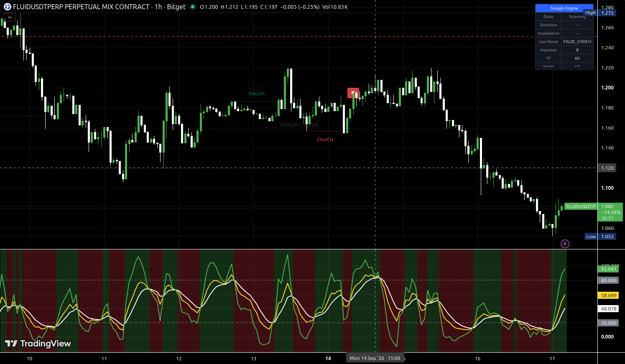Click the 1.052 low price tag
The height and width of the screenshot is (364, 625).
click(607, 237)
